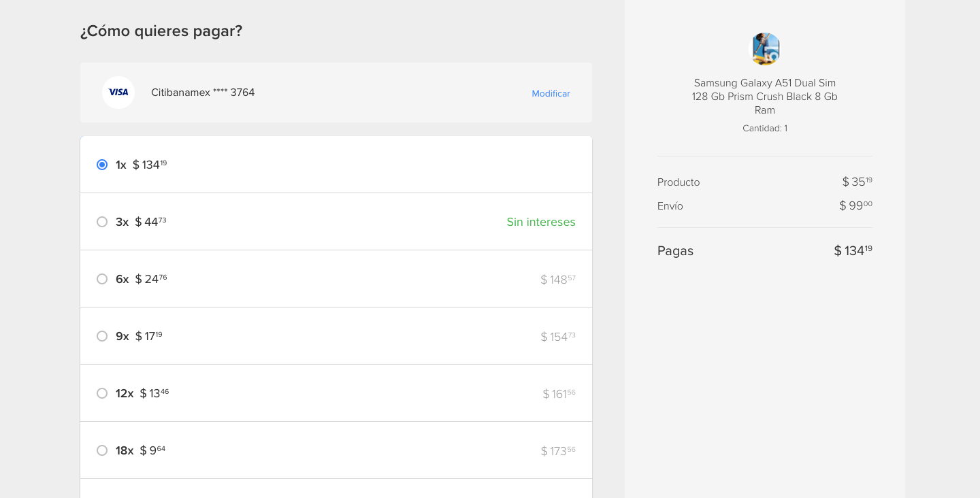Click the ¿Cómo quieres pagar? heading

click(161, 31)
